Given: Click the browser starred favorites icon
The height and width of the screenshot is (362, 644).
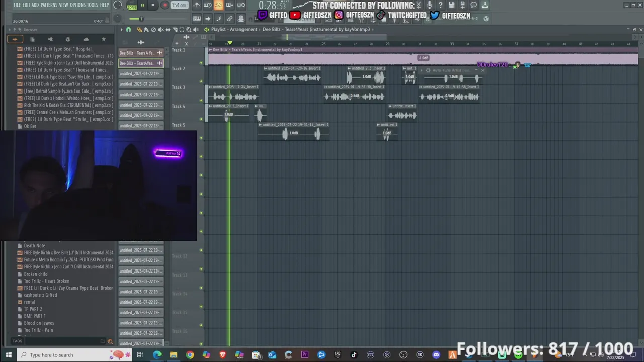Looking at the screenshot, I should [x=104, y=39].
